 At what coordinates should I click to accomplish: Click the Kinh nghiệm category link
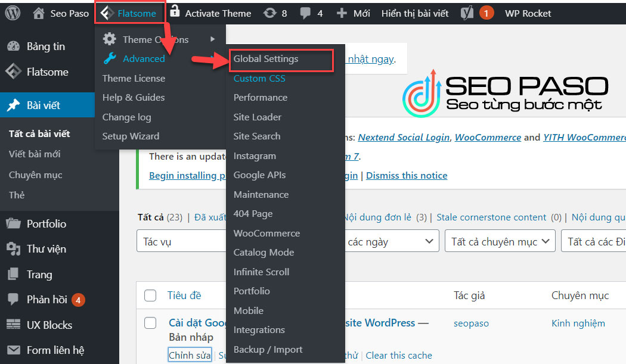pyautogui.click(x=578, y=323)
